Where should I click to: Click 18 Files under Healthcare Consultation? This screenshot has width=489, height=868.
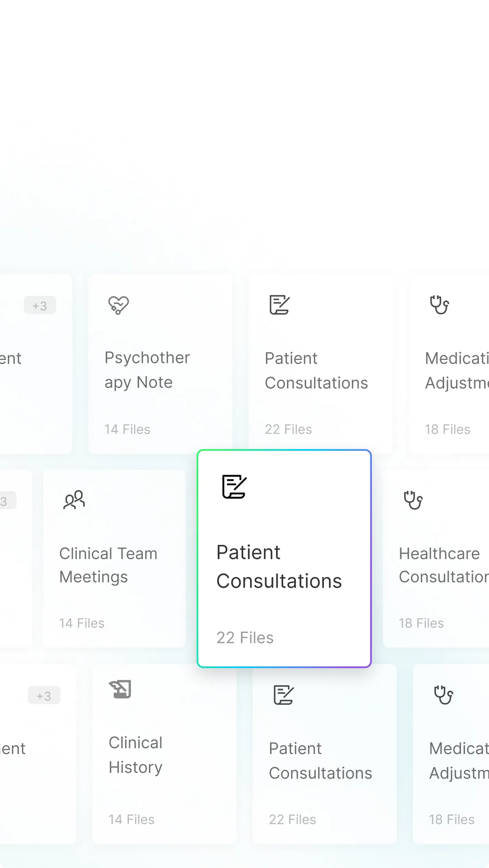pyautogui.click(x=421, y=623)
